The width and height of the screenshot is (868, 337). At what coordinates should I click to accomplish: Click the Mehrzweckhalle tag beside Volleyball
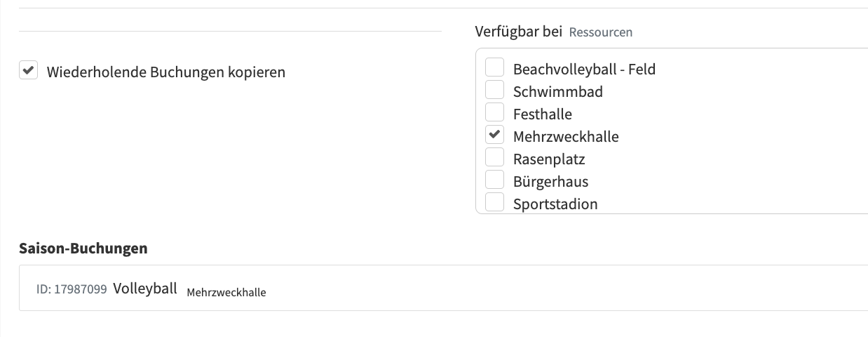pyautogui.click(x=226, y=292)
